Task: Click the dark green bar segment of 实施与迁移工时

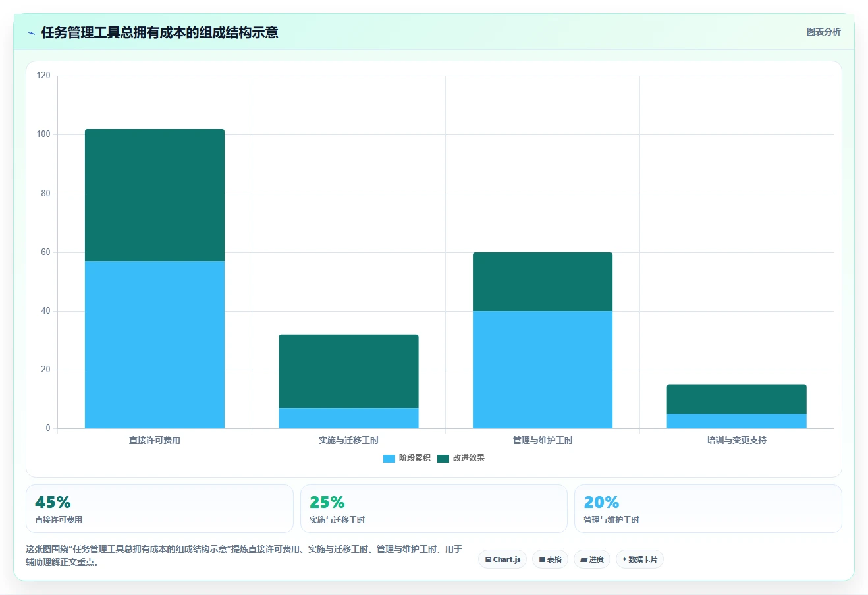Action: 348,371
